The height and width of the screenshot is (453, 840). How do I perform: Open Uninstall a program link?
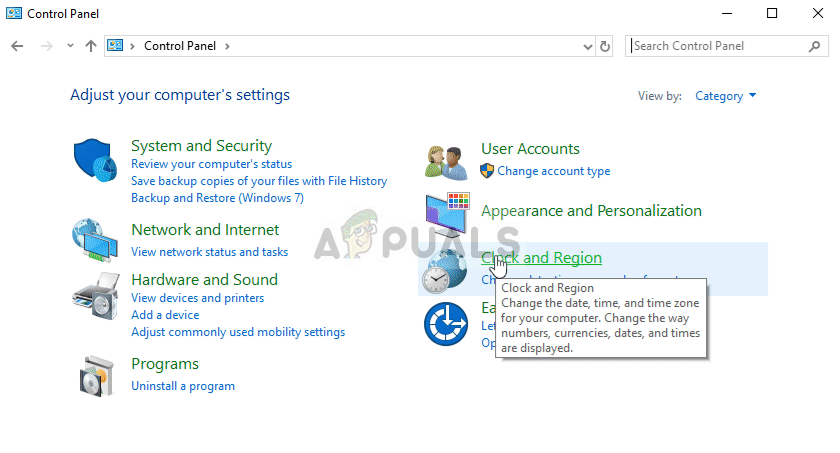point(183,386)
